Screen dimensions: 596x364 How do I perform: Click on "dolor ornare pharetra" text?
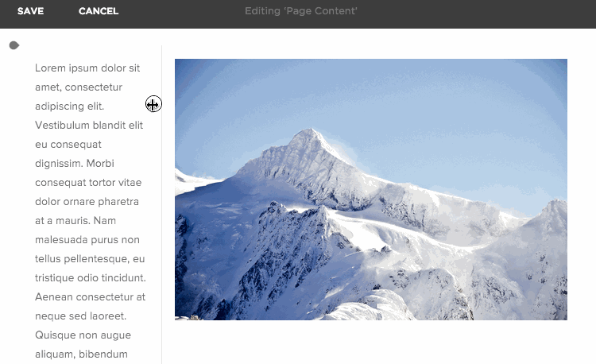coord(87,202)
